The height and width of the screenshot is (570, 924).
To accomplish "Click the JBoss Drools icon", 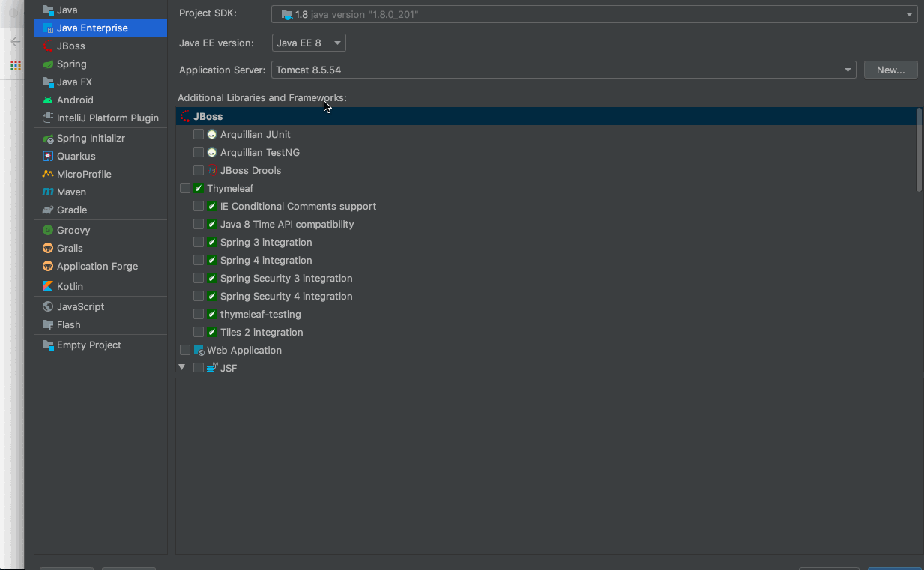I will pyautogui.click(x=212, y=171).
